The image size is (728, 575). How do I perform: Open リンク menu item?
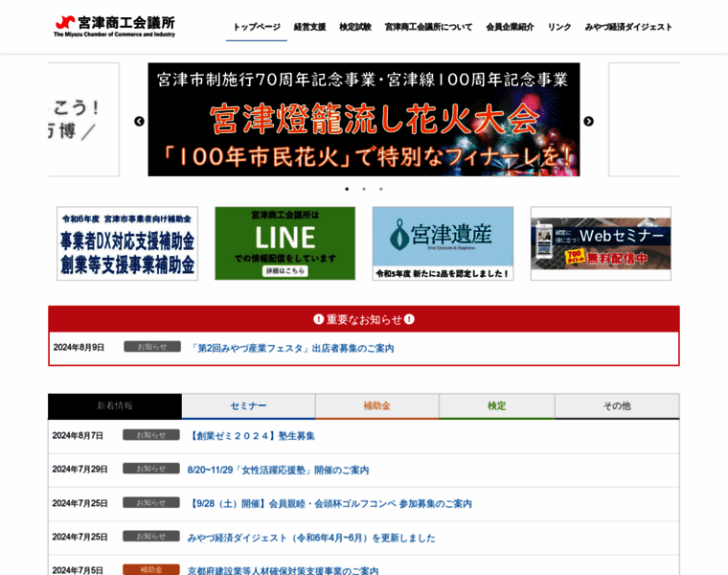click(559, 27)
